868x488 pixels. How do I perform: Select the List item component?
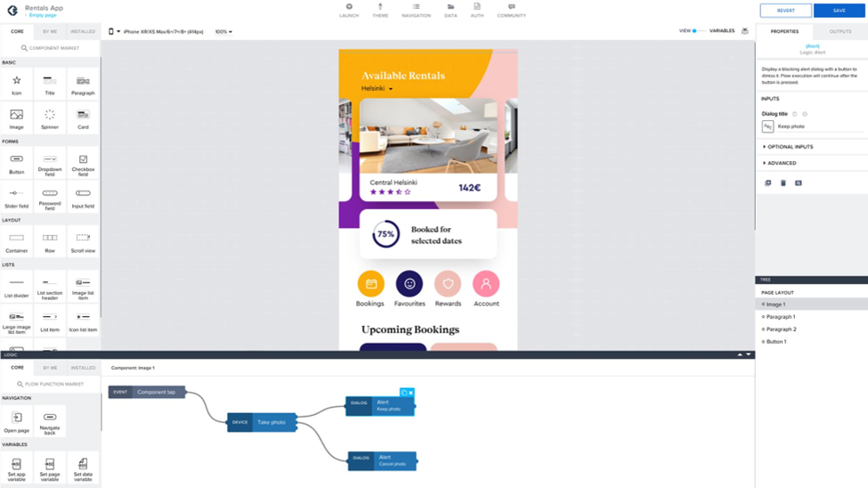[50, 321]
